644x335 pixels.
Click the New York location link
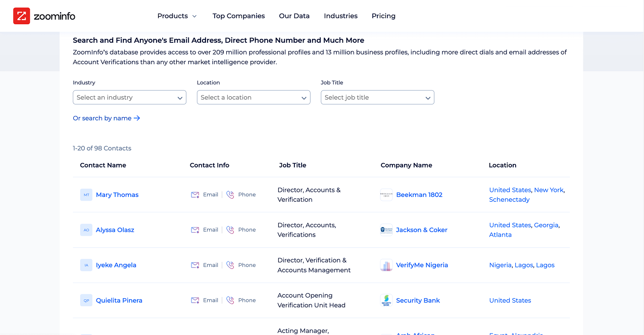click(x=549, y=190)
